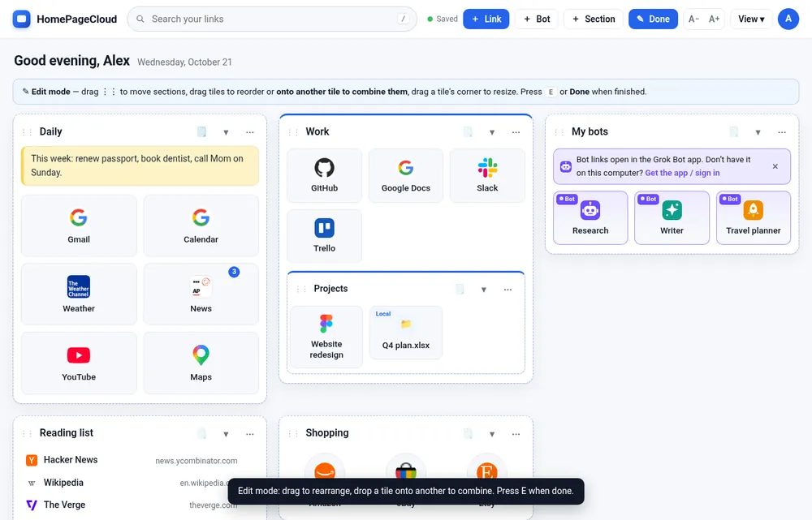
Task: Collapse the Work section
Action: tap(492, 132)
